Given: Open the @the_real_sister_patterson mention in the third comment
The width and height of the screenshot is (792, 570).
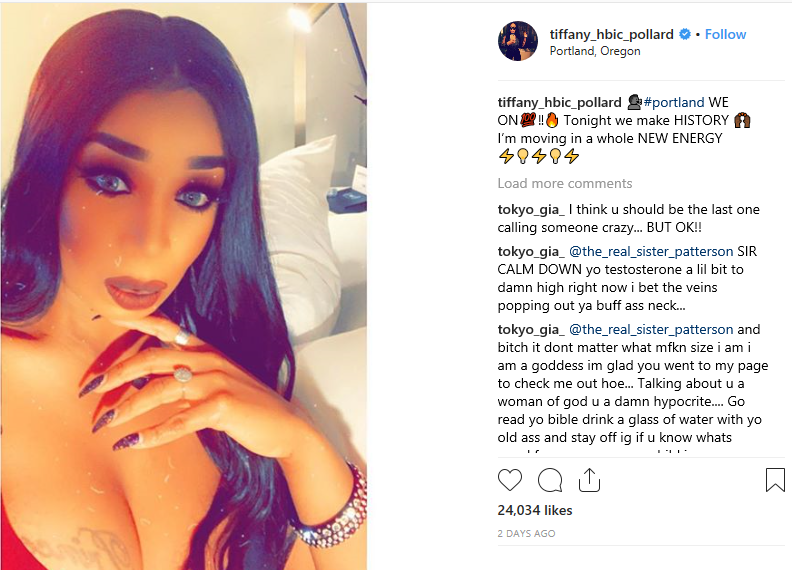Looking at the screenshot, I should 651,329.
